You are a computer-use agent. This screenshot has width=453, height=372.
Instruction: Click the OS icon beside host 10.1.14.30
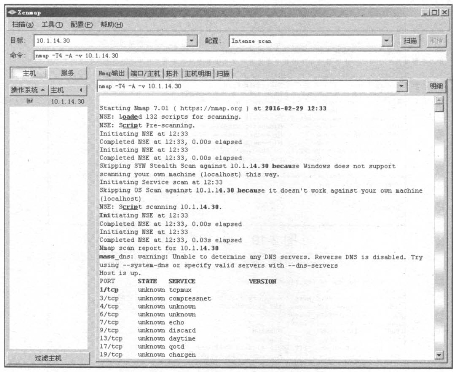[x=30, y=101]
